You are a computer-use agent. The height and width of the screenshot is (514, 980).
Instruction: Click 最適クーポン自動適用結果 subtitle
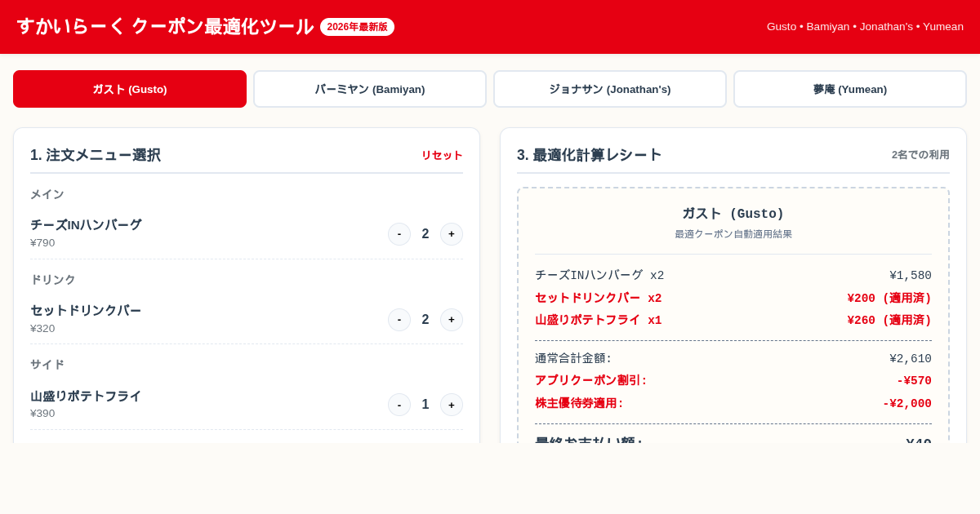click(733, 234)
